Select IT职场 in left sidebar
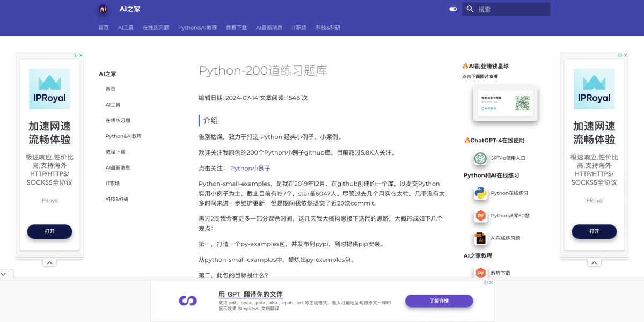Screen dimensions: 644x322 113,184
